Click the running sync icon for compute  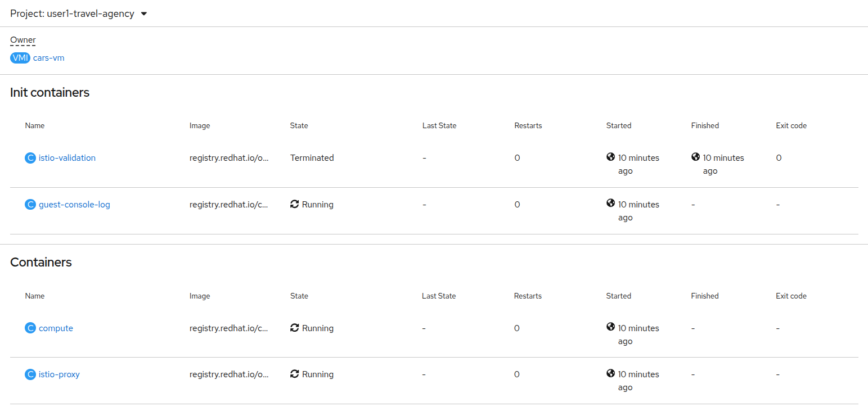pyautogui.click(x=295, y=328)
